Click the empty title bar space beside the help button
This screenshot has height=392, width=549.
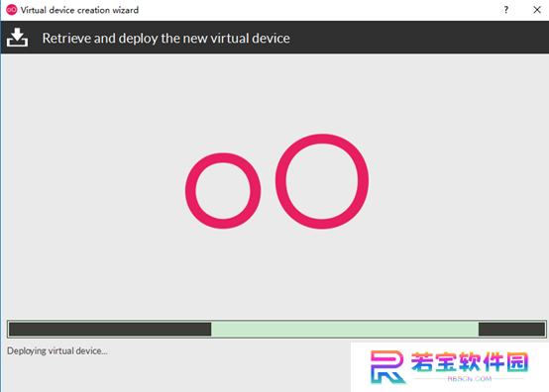[x=315, y=10]
